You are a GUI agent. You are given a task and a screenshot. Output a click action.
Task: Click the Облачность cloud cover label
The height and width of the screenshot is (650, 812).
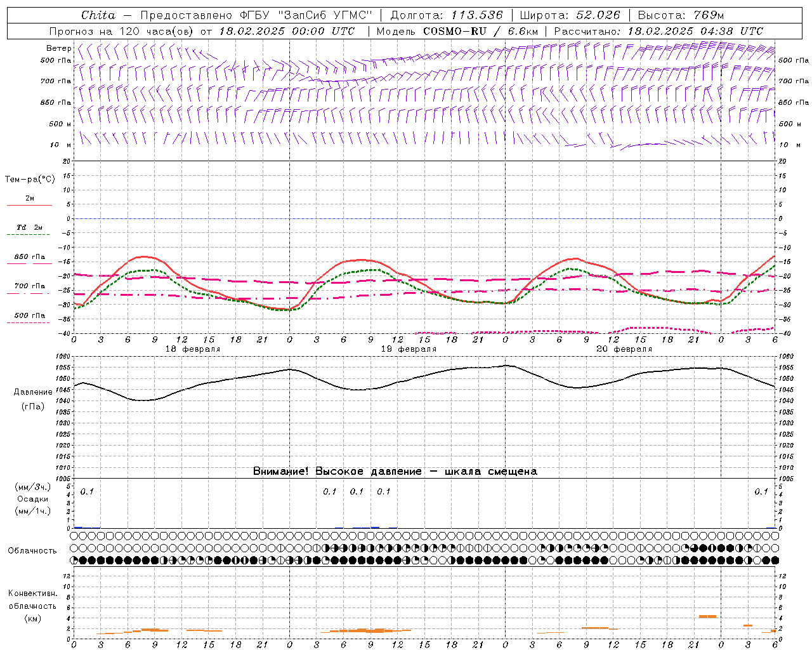coord(32,550)
